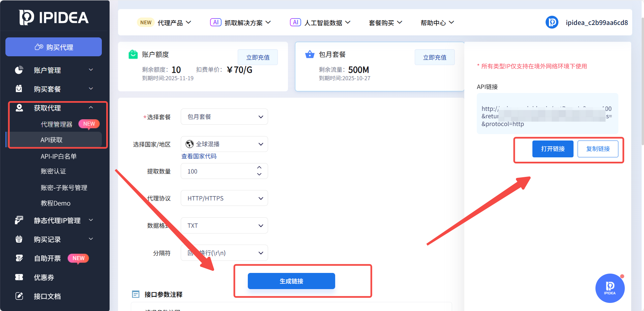Expand the 购买套餐 sidebar section
The width and height of the screenshot is (644, 311).
point(91,89)
